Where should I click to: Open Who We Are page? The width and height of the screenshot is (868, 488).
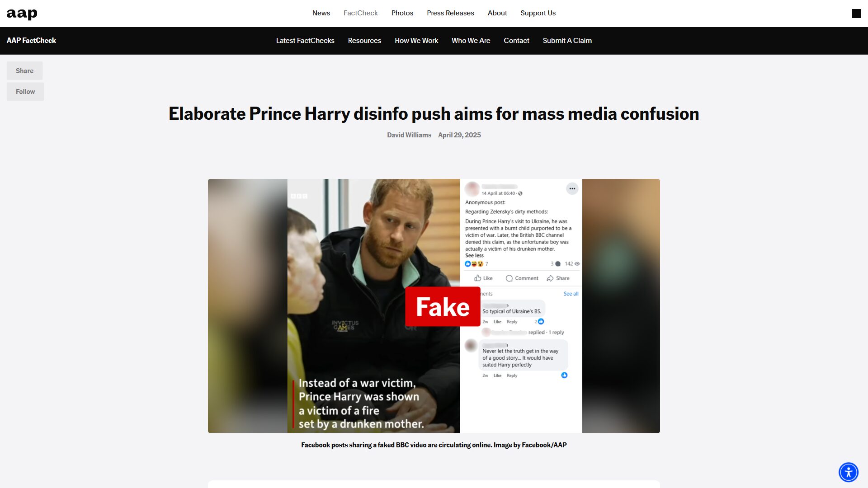coord(471,41)
